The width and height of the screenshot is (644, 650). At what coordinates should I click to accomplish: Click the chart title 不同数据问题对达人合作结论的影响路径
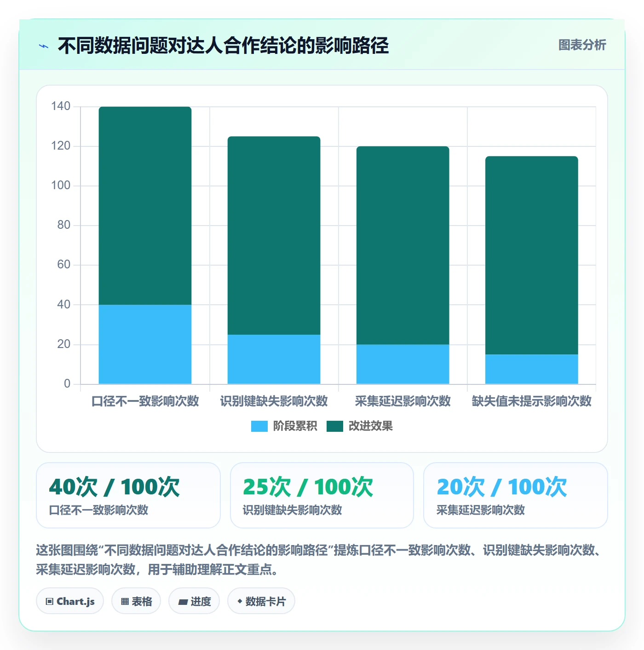pos(223,46)
